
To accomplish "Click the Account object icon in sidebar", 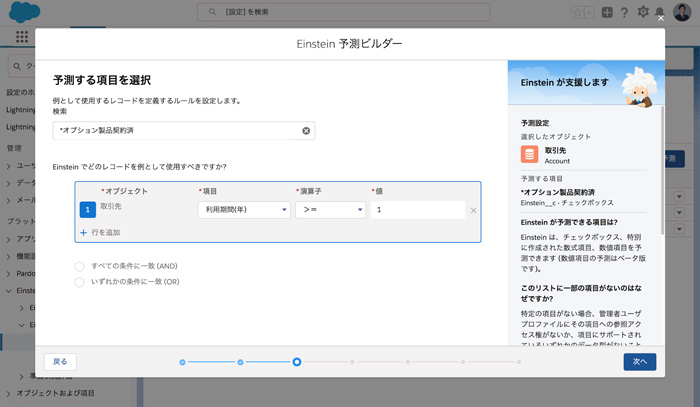I will [x=529, y=154].
